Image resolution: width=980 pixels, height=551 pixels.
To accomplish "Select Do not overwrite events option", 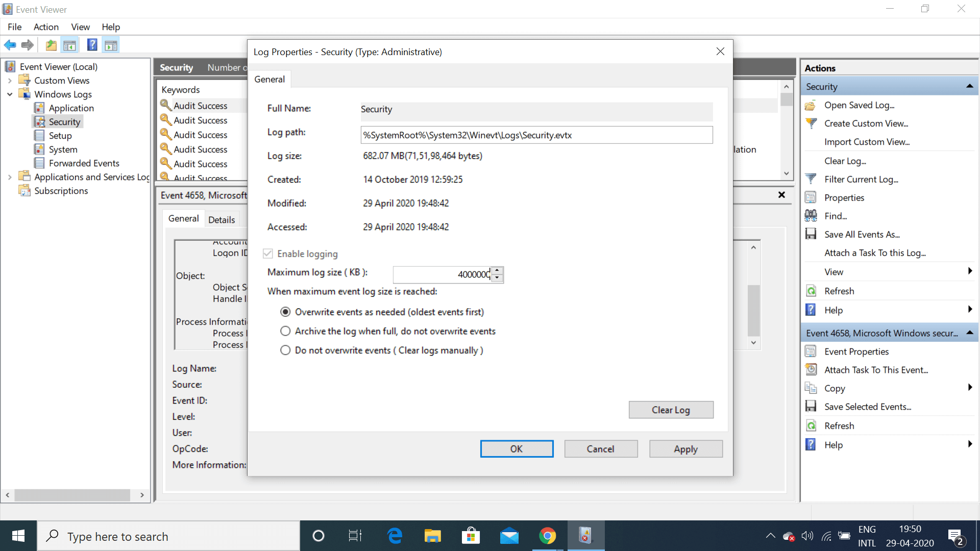I will tap(286, 350).
